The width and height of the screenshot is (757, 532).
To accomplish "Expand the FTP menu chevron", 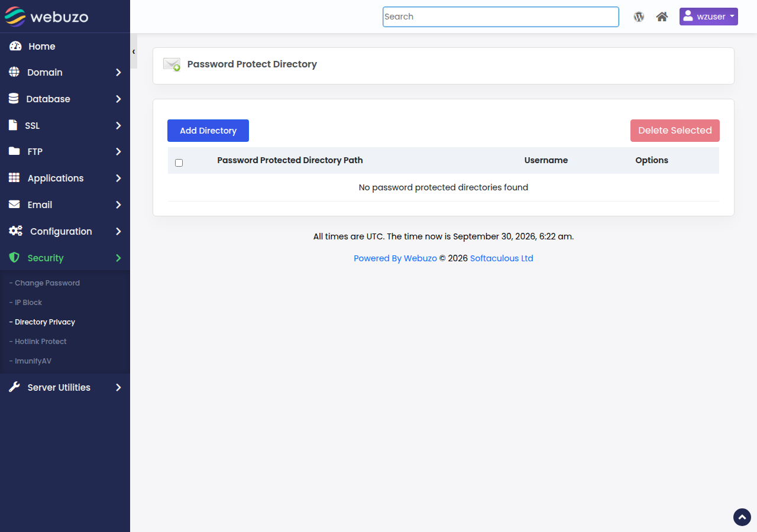I will pos(118,151).
